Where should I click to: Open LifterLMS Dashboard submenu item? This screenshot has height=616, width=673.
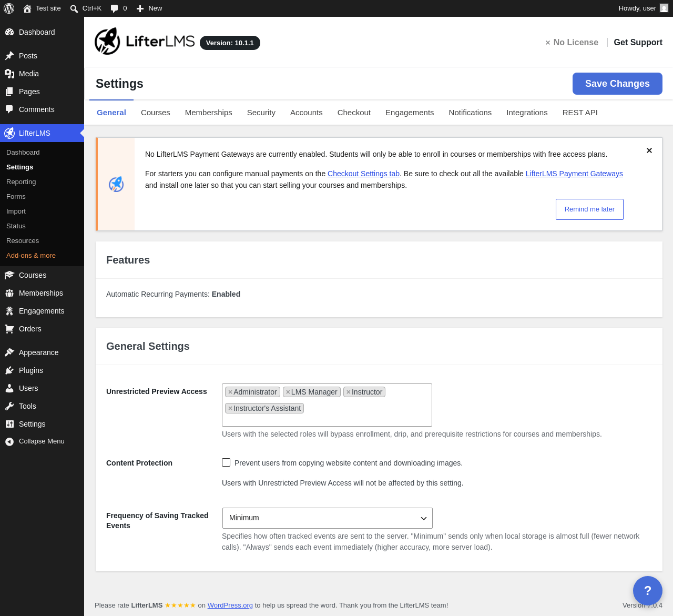[23, 153]
